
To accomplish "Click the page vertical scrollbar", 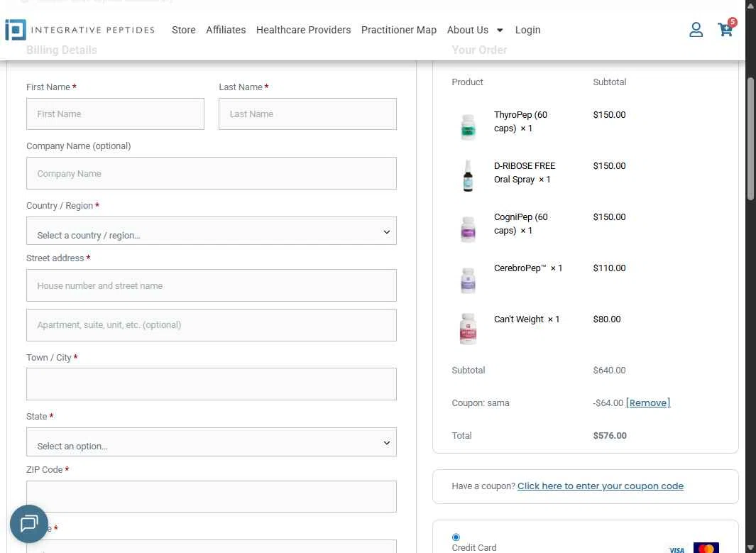I will click(750, 138).
